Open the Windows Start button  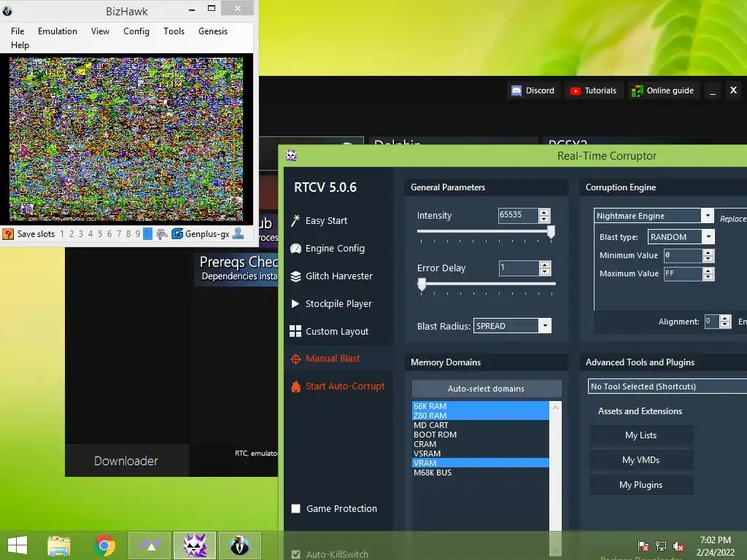coord(18,545)
